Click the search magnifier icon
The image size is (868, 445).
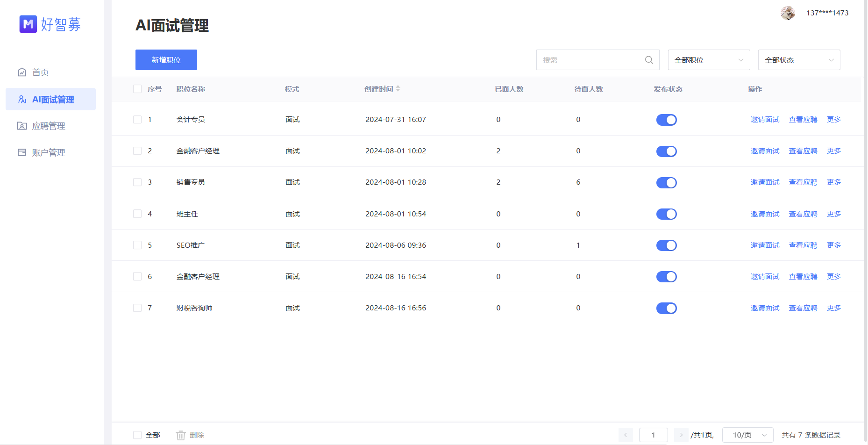pos(649,60)
